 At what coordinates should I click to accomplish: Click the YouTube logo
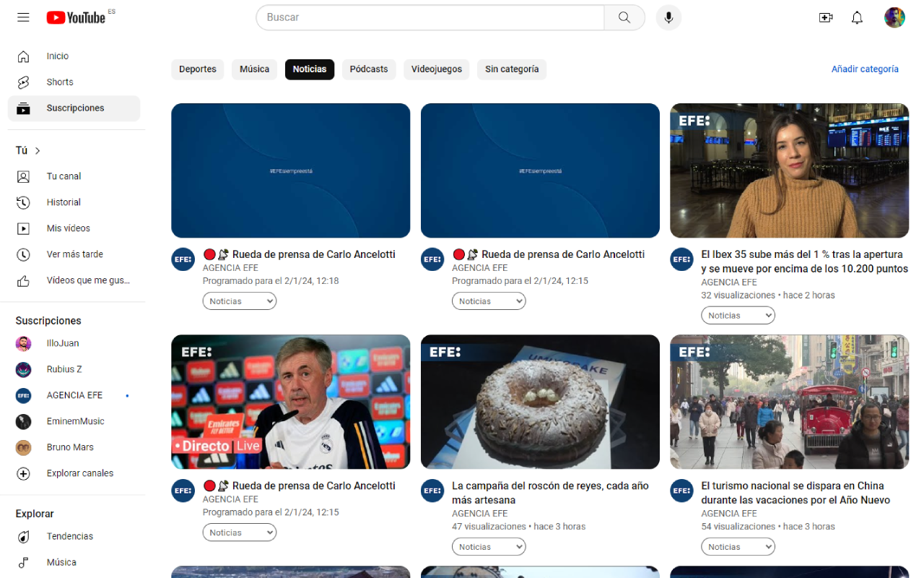(77, 17)
